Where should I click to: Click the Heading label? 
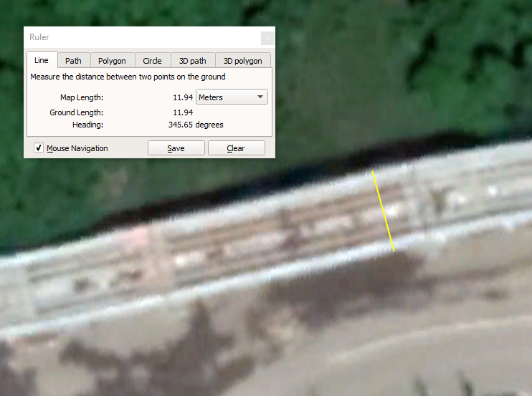point(87,125)
